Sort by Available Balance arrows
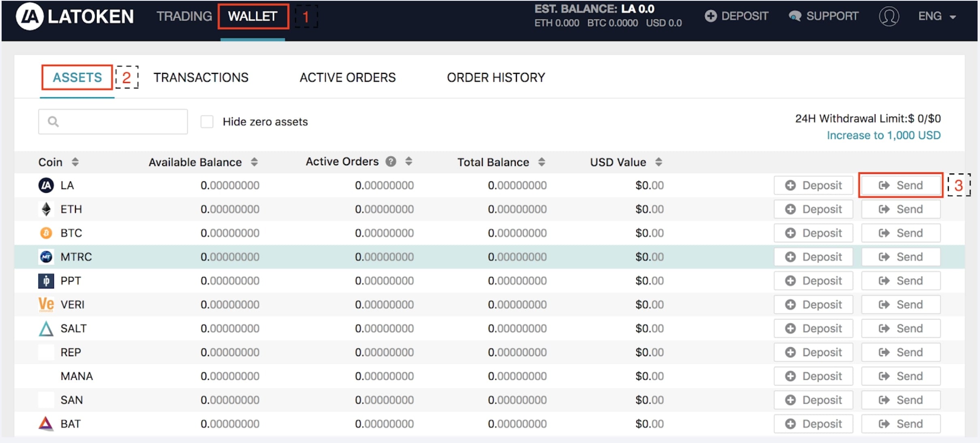The height and width of the screenshot is (443, 980). [x=254, y=162]
